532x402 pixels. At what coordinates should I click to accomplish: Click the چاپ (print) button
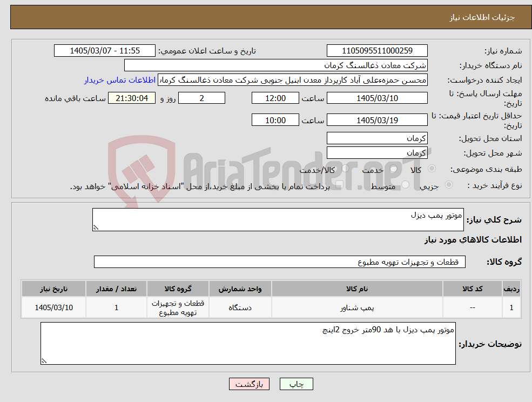click(296, 384)
